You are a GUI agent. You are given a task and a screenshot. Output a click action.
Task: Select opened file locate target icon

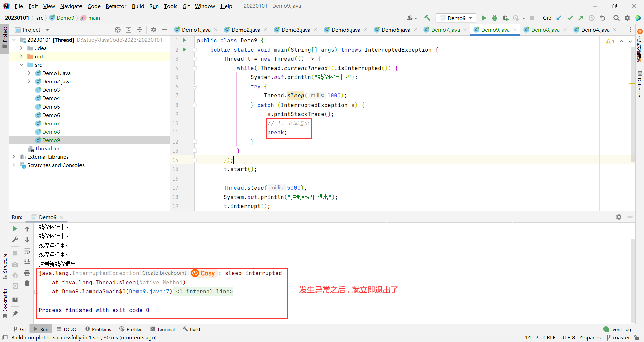118,30
